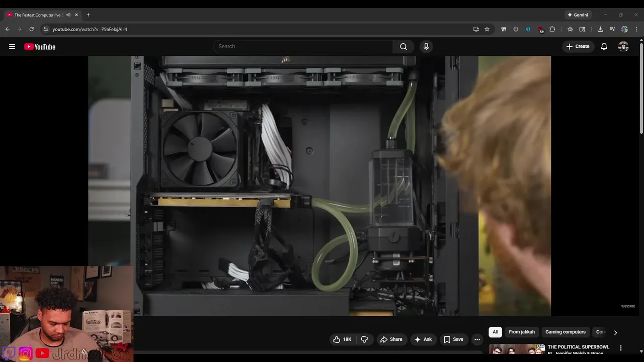Viewport: 644px width, 362px height.
Task: Reload the page
Action: pos(31,29)
